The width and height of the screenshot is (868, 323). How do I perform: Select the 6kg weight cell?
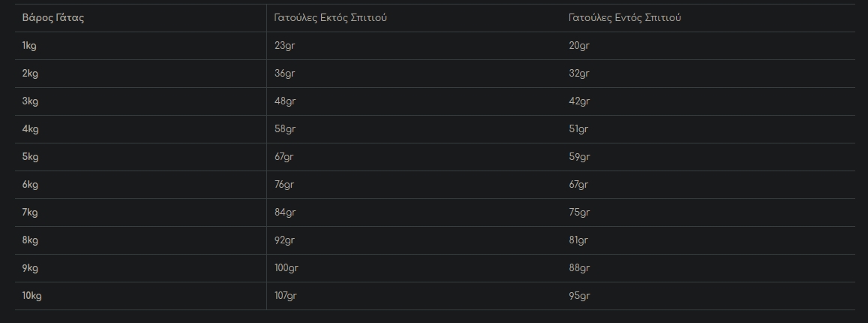click(x=31, y=185)
